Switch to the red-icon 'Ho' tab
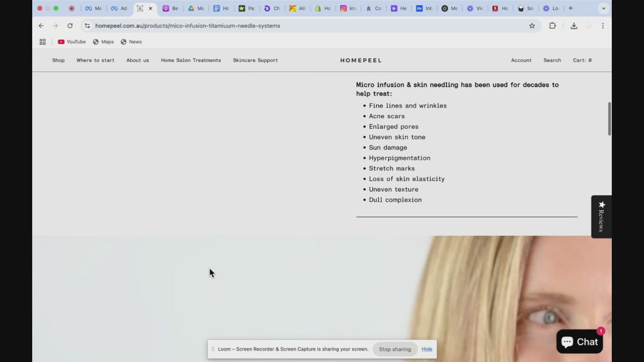The image size is (644, 362). 500,8
